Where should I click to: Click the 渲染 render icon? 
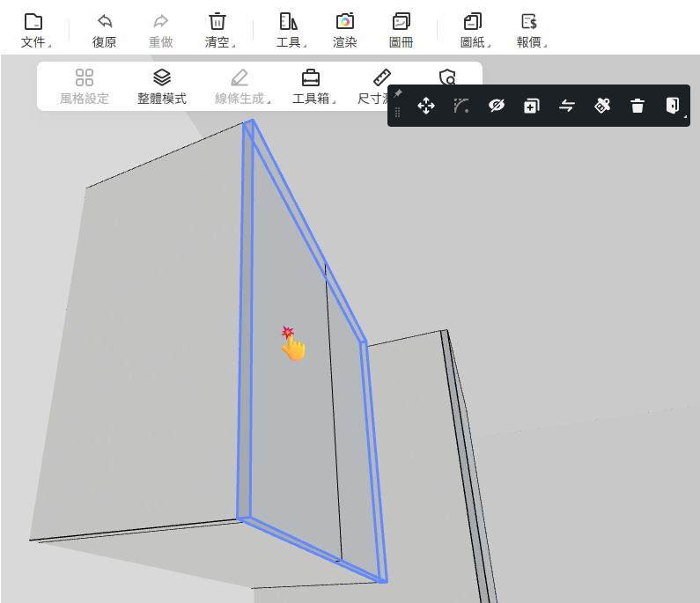pos(344,30)
